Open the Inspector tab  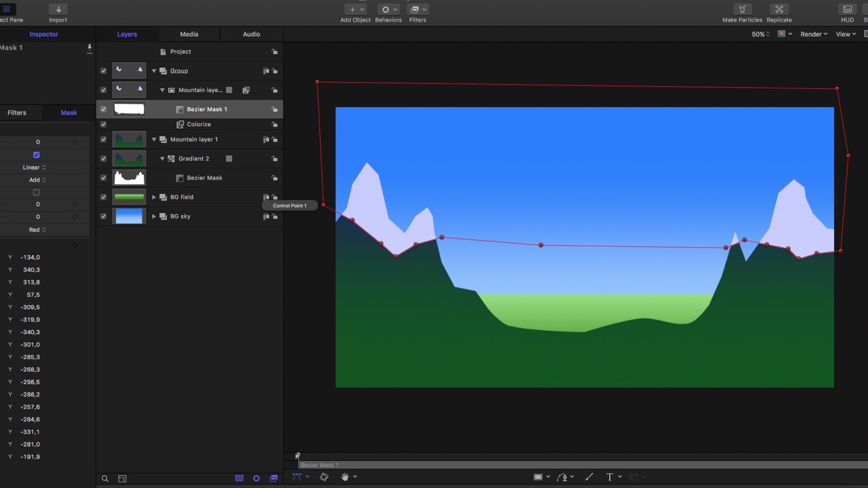click(43, 34)
